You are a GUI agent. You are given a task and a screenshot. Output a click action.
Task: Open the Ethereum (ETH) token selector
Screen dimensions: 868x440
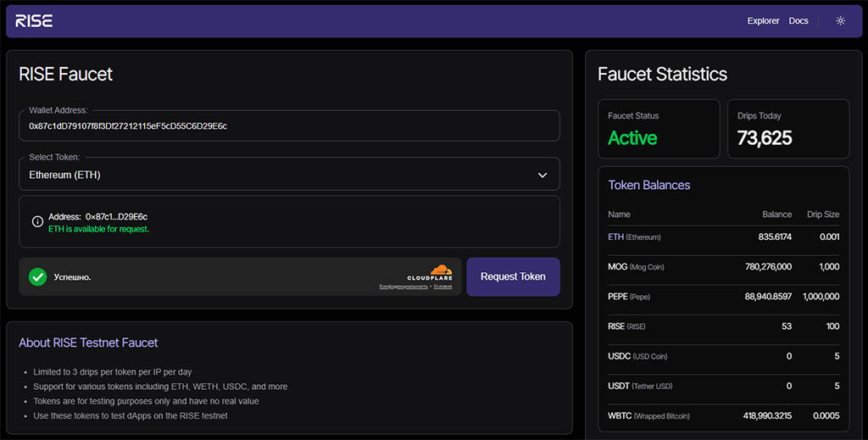290,175
